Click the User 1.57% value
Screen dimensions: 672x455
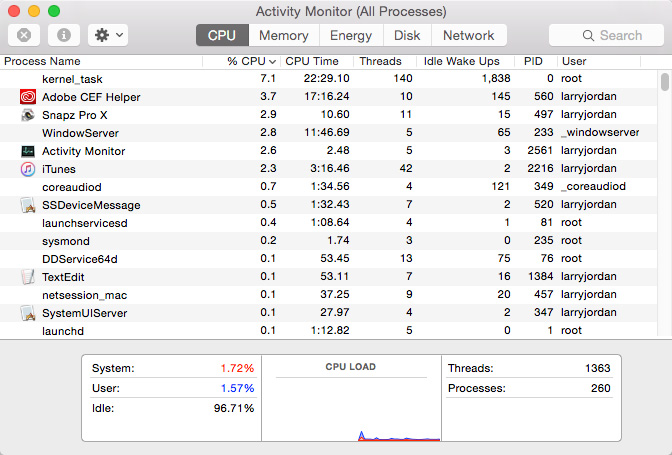[237, 388]
